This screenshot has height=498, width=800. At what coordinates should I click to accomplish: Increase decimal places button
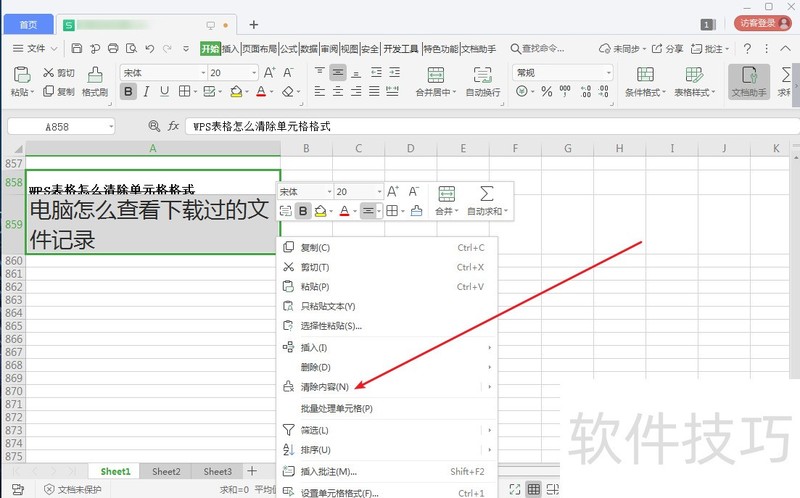[585, 91]
